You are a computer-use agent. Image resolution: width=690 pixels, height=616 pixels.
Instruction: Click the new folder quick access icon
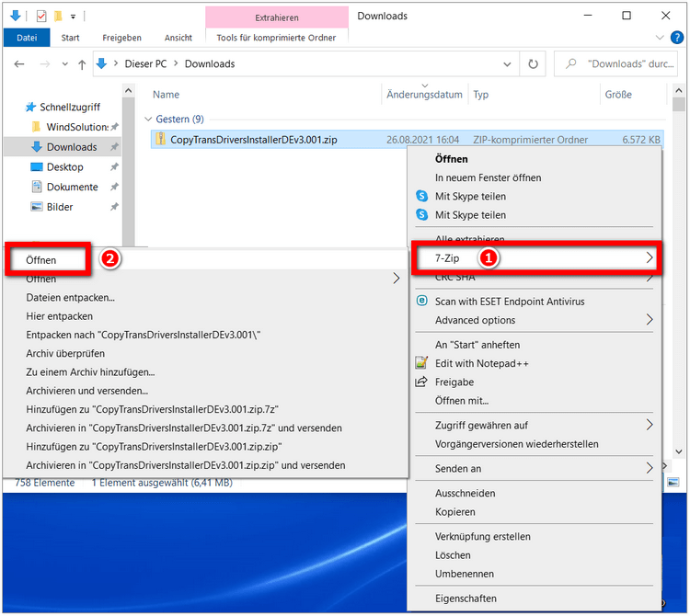tap(58, 17)
